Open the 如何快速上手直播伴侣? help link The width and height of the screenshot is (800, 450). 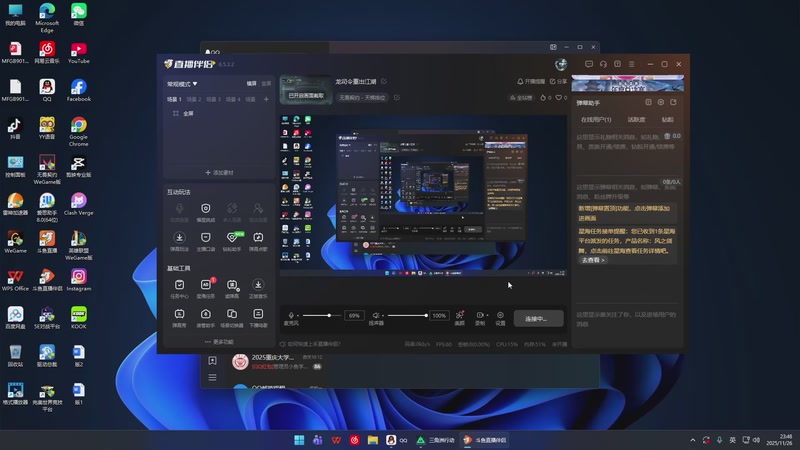coord(310,344)
